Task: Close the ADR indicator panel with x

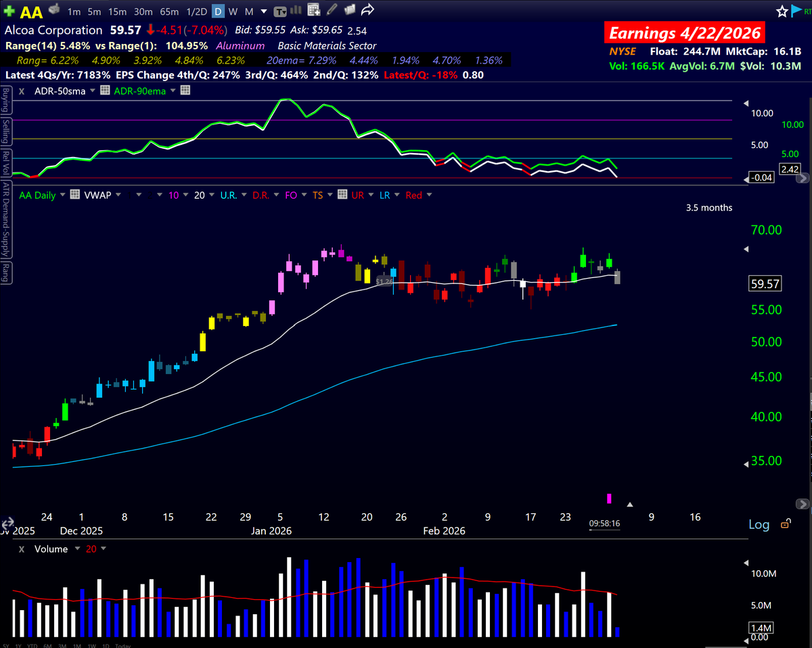Action: tap(21, 91)
